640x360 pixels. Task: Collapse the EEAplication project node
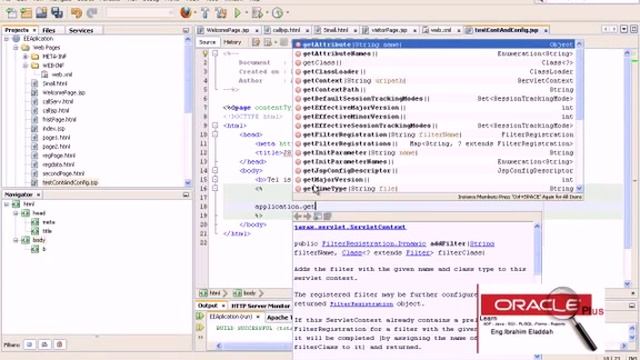click(7, 39)
